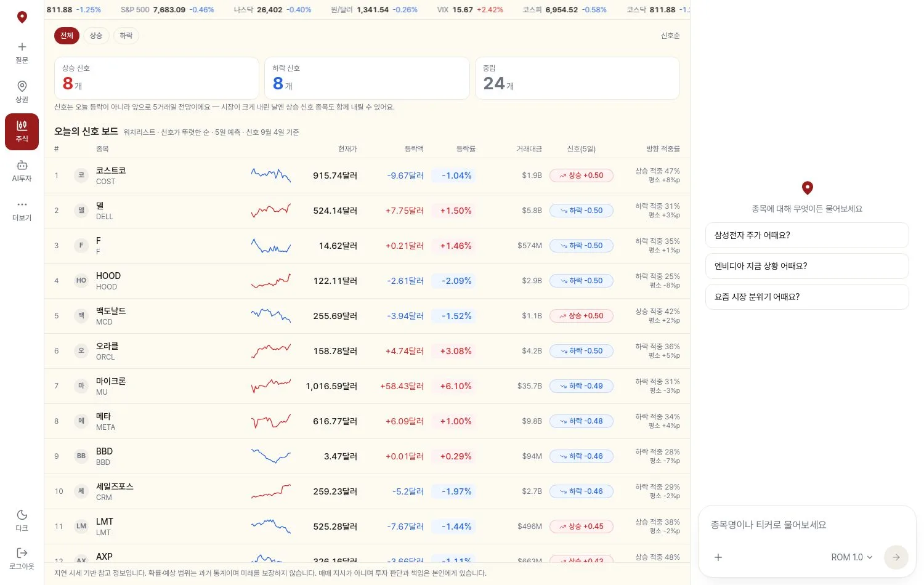Click the 원/달러 1,341.54 ticker item

374,10
